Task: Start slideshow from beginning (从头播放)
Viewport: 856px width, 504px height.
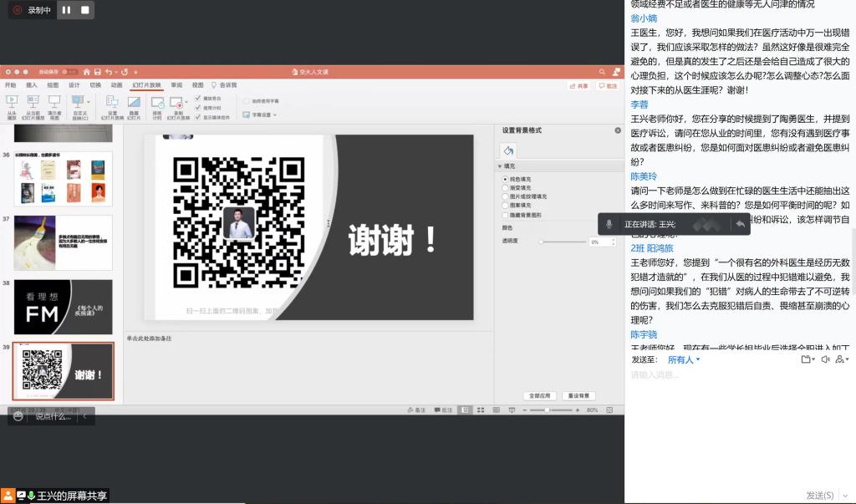Action: click(x=12, y=107)
